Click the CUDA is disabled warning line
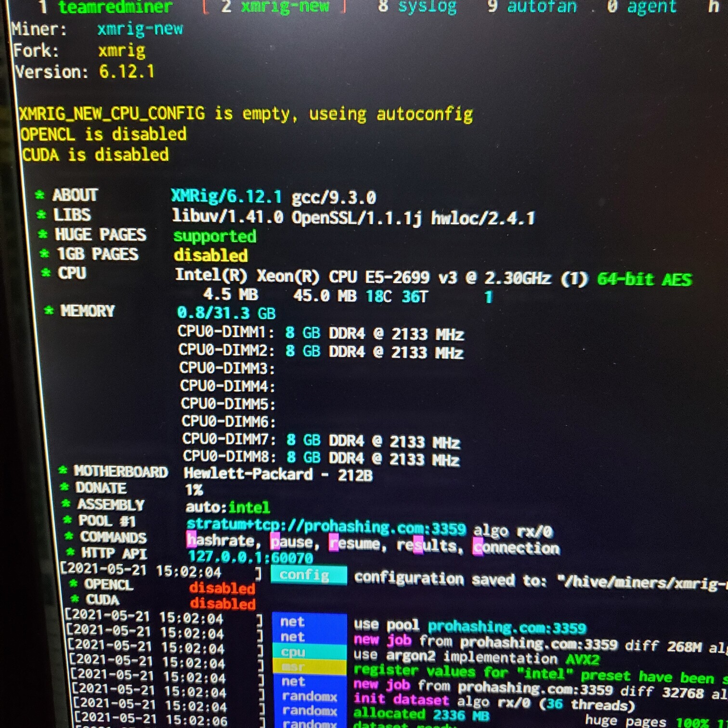728x728 pixels. pos(95,155)
